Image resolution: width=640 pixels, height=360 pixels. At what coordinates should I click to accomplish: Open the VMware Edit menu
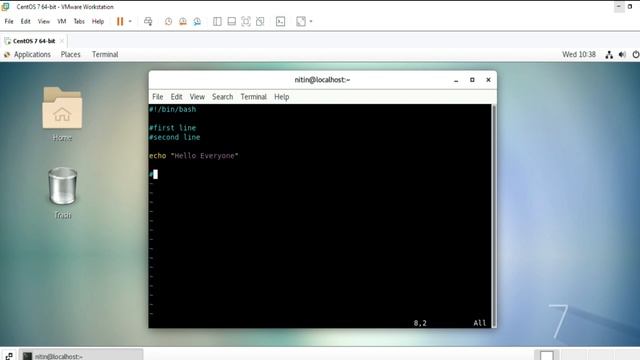(25, 21)
